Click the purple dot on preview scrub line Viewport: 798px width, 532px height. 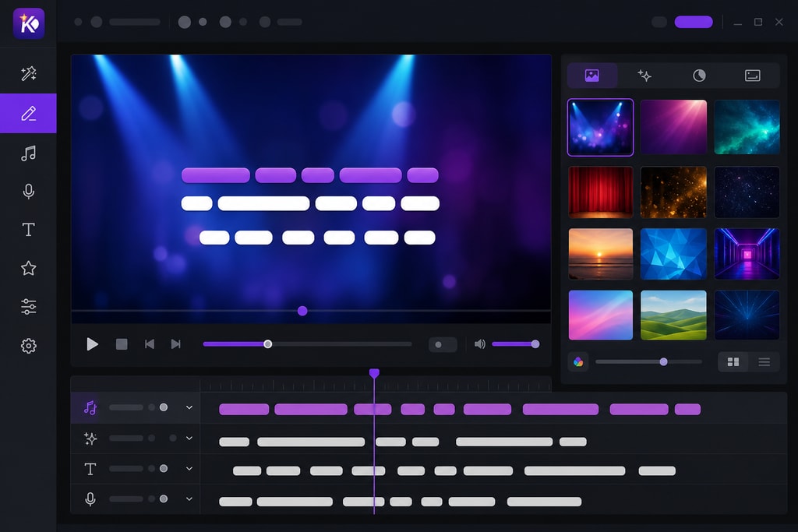coord(302,311)
